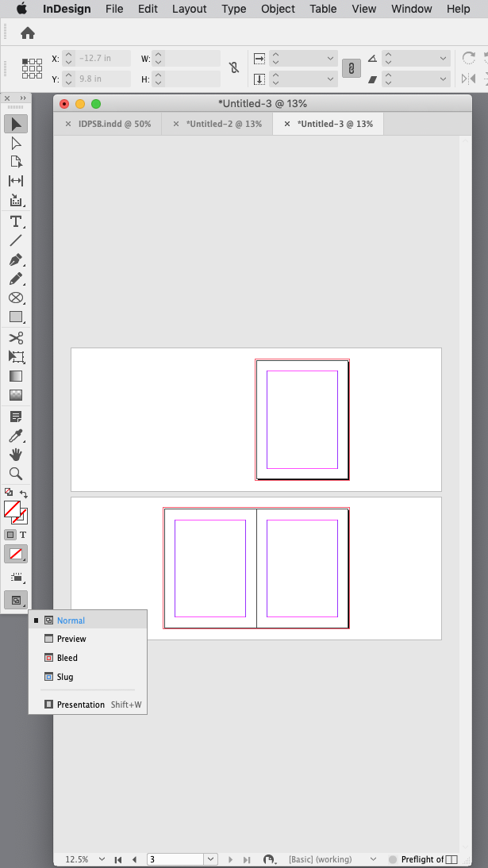The width and height of the screenshot is (488, 868).
Task: Click the current page number field
Action: (x=176, y=859)
